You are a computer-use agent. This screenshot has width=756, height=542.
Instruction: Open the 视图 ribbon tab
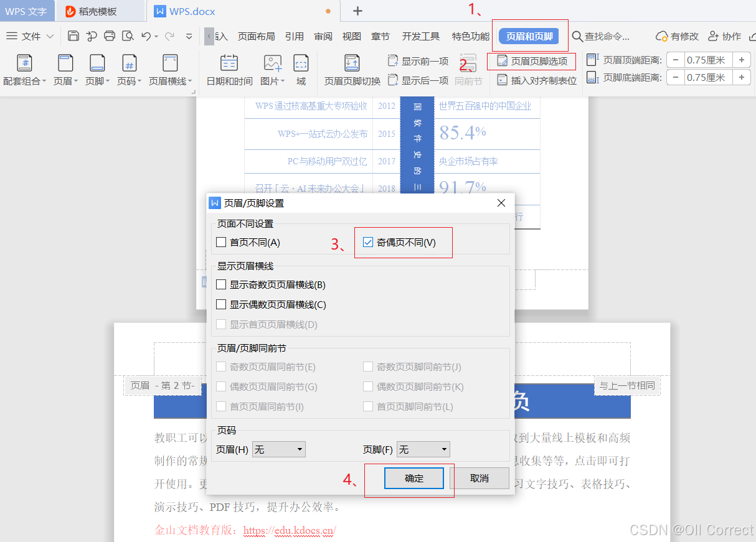(x=352, y=36)
